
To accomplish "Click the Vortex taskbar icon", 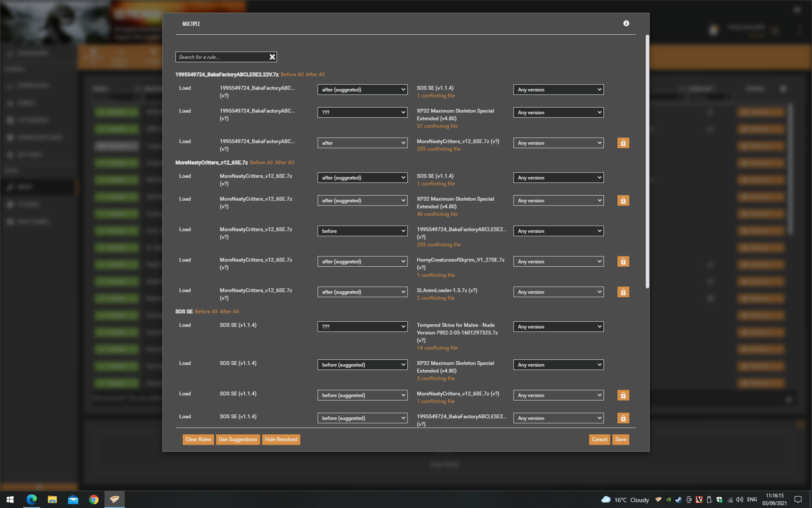I will (114, 500).
